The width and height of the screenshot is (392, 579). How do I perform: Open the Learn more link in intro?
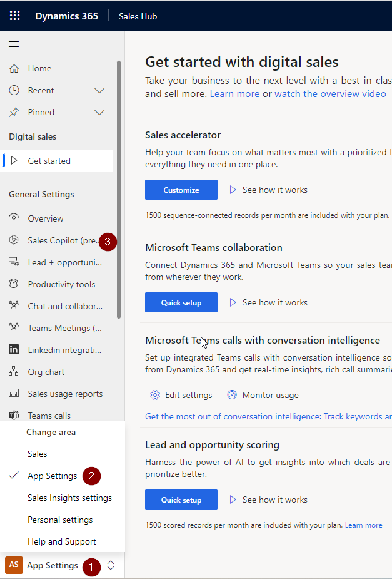[235, 94]
